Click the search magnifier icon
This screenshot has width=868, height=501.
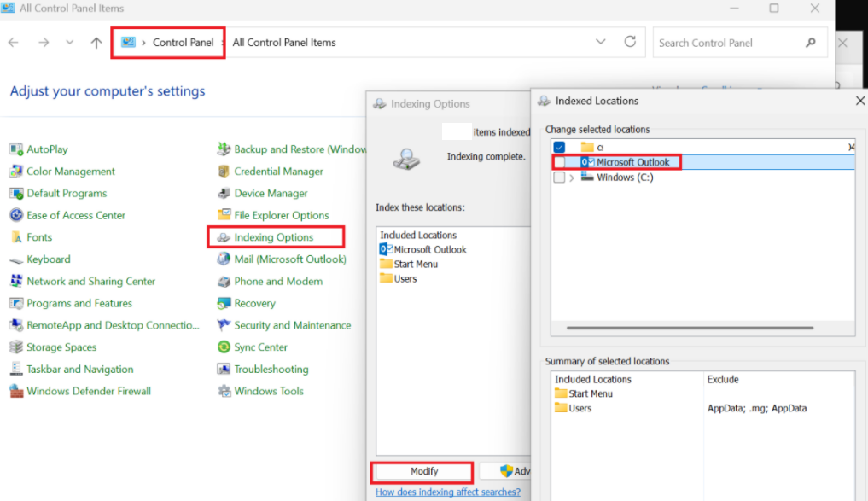tap(811, 43)
